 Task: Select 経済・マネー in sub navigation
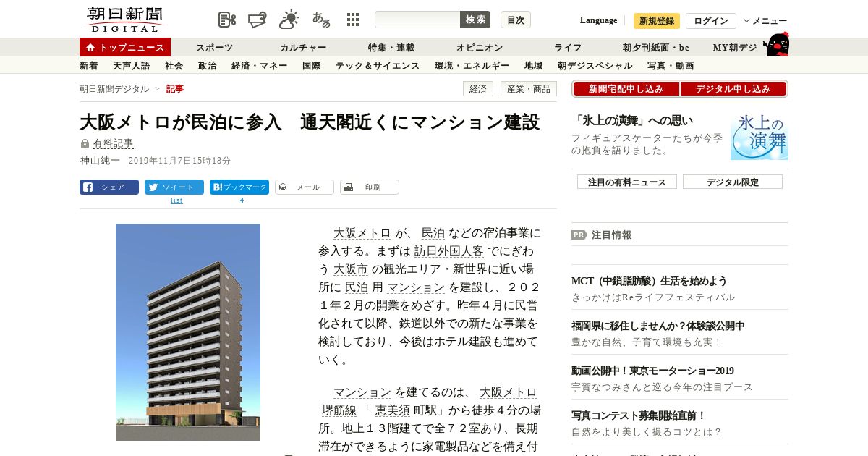(260, 66)
